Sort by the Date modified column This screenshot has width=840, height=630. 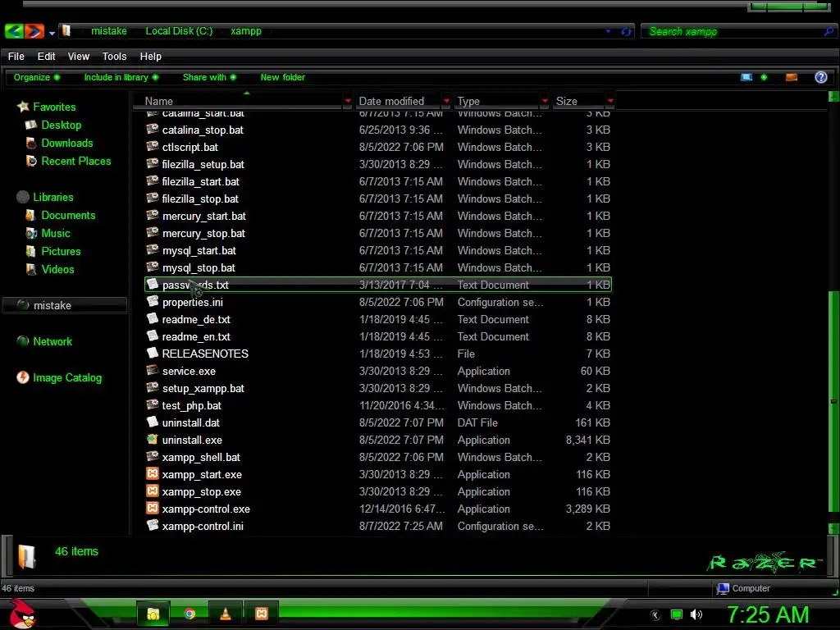(x=391, y=101)
